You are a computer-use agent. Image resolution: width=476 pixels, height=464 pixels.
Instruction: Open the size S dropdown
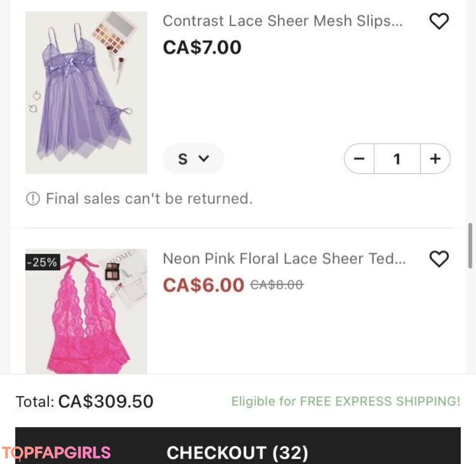(193, 159)
